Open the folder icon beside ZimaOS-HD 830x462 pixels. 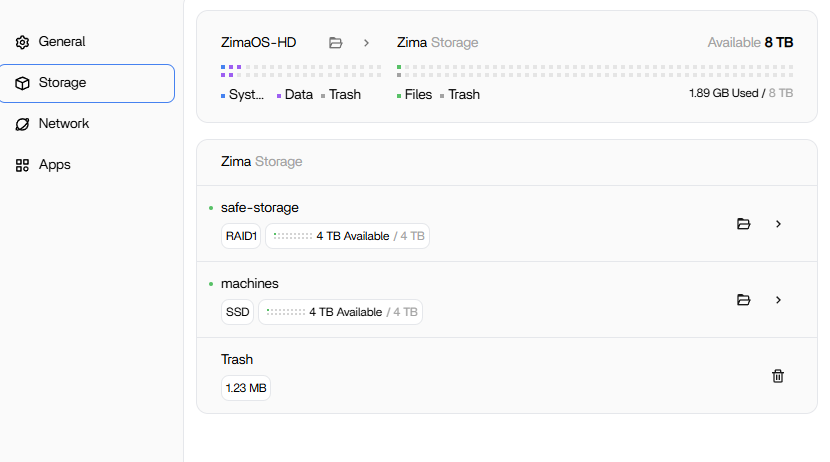pyautogui.click(x=336, y=43)
